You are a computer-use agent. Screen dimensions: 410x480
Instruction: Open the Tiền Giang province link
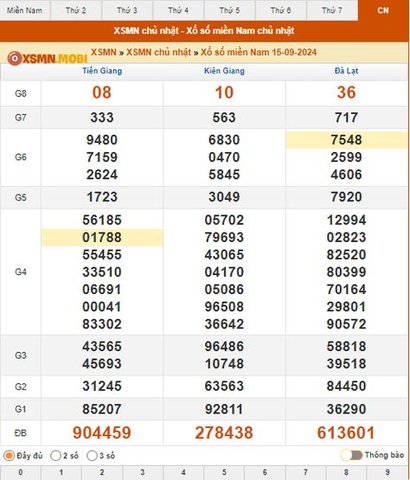102,71
